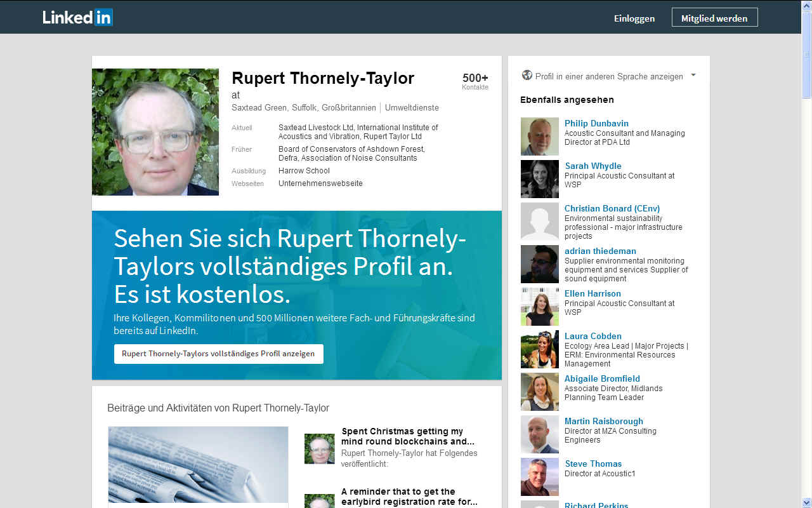Open Richard Perkins name link

pyautogui.click(x=596, y=505)
